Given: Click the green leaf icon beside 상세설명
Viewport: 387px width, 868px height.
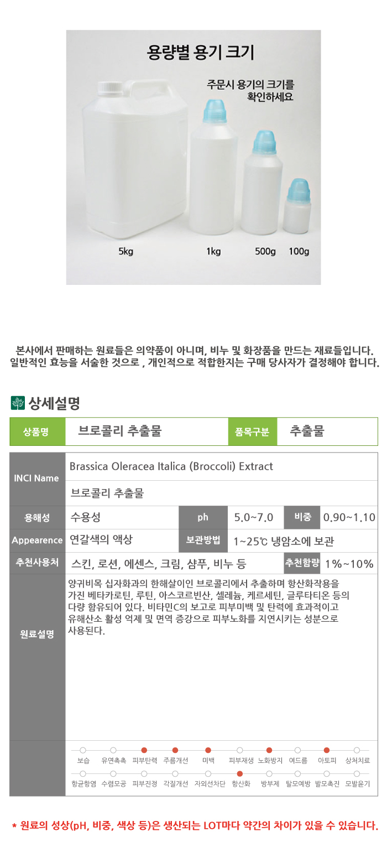Looking at the screenshot, I should (18, 403).
